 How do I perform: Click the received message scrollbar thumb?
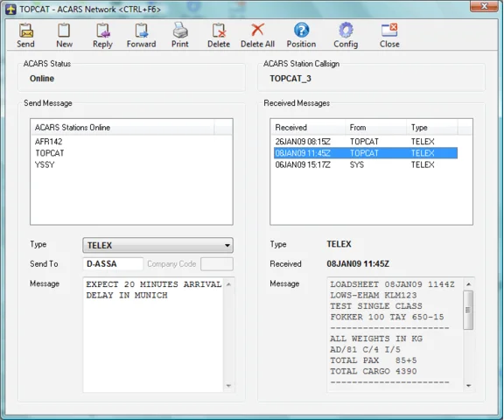coord(468,310)
